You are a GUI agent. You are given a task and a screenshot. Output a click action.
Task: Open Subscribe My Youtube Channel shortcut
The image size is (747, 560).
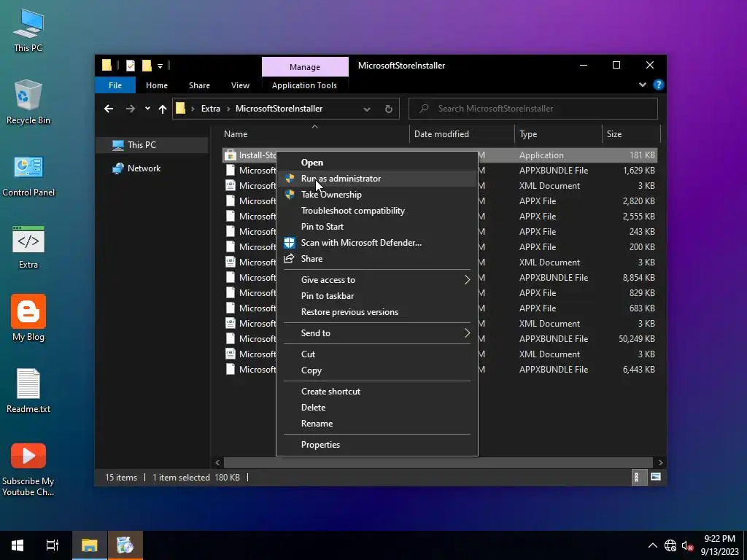pyautogui.click(x=28, y=470)
